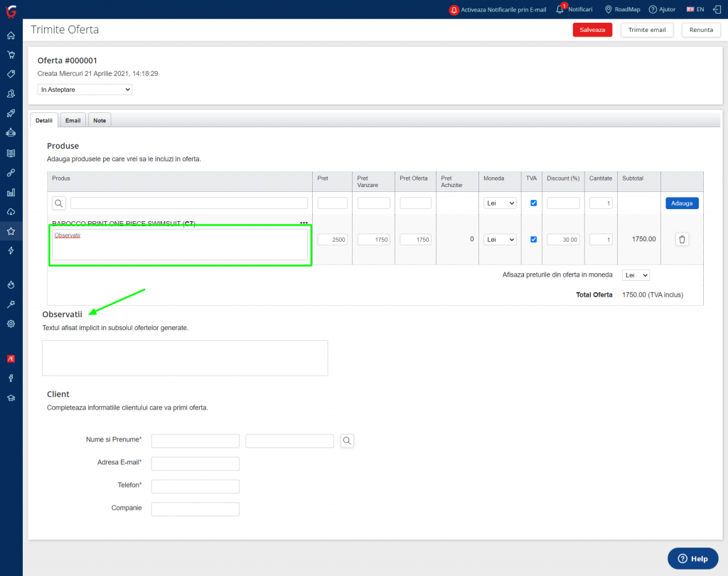Viewport: 728px width, 576px height.
Task: Click the Adresa E-mail input field
Action: (196, 464)
